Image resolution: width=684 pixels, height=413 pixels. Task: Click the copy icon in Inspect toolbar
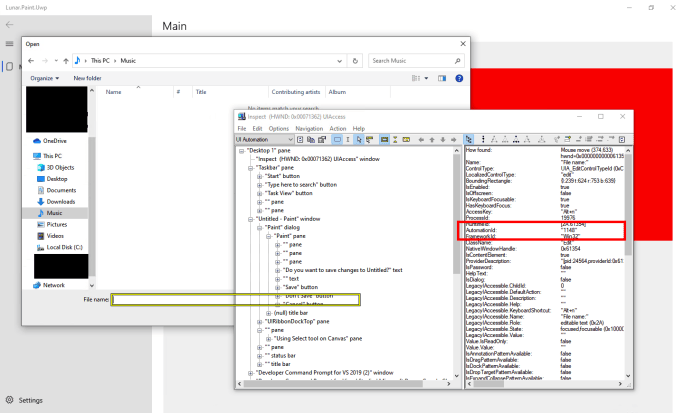click(311, 140)
